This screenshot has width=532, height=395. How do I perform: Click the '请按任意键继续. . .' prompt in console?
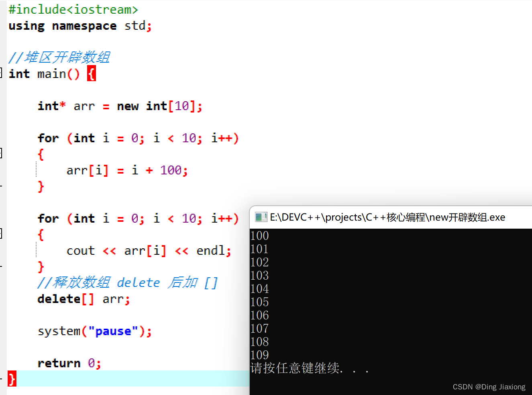310,368
